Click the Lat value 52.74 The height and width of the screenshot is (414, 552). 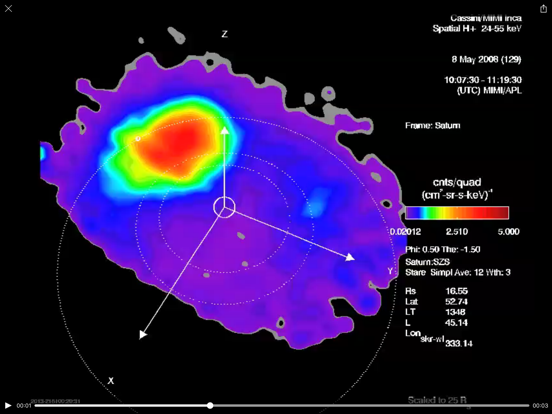(x=456, y=302)
